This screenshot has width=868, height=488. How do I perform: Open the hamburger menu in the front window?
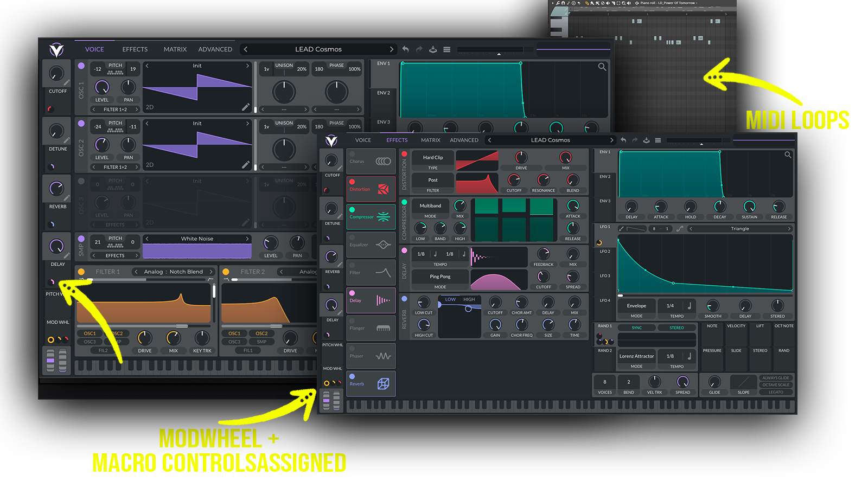tap(658, 140)
